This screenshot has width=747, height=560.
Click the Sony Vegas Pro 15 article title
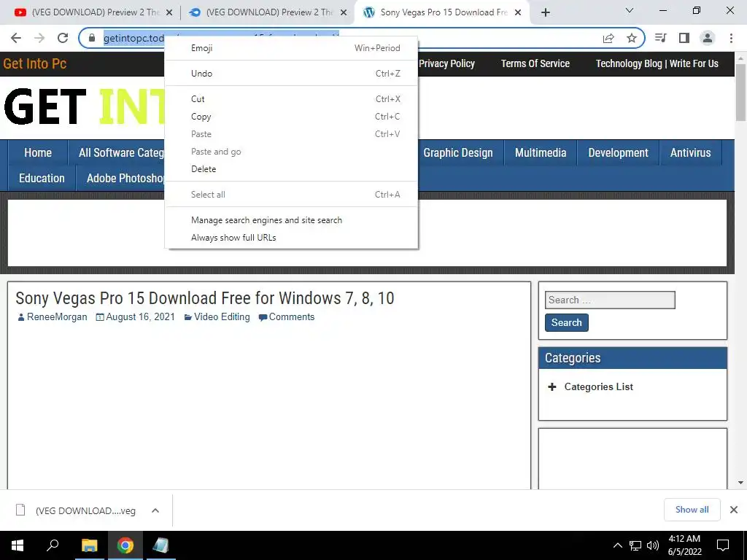click(x=205, y=298)
